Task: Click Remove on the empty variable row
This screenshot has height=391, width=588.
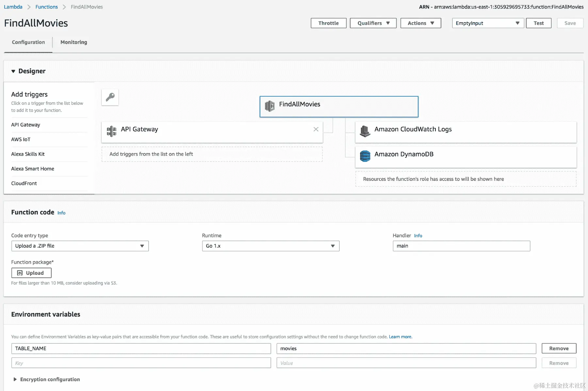Action: point(559,363)
